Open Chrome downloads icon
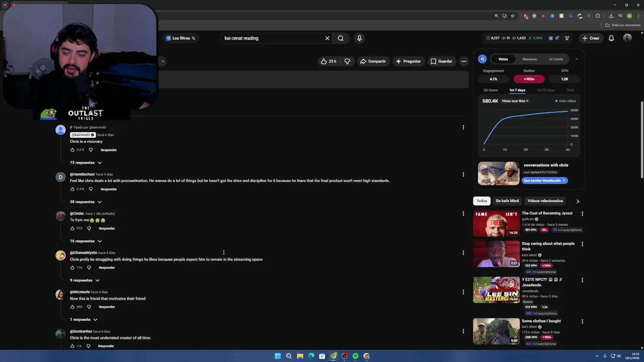 point(611,16)
